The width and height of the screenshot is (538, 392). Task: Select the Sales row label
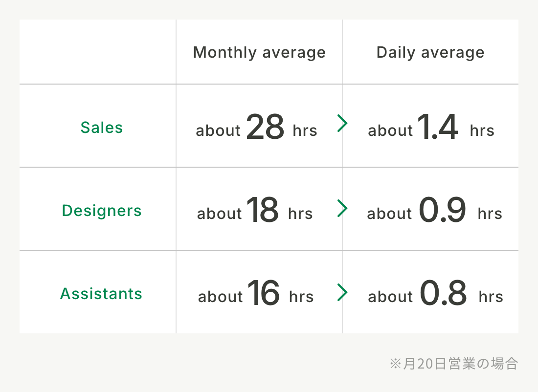tap(102, 128)
